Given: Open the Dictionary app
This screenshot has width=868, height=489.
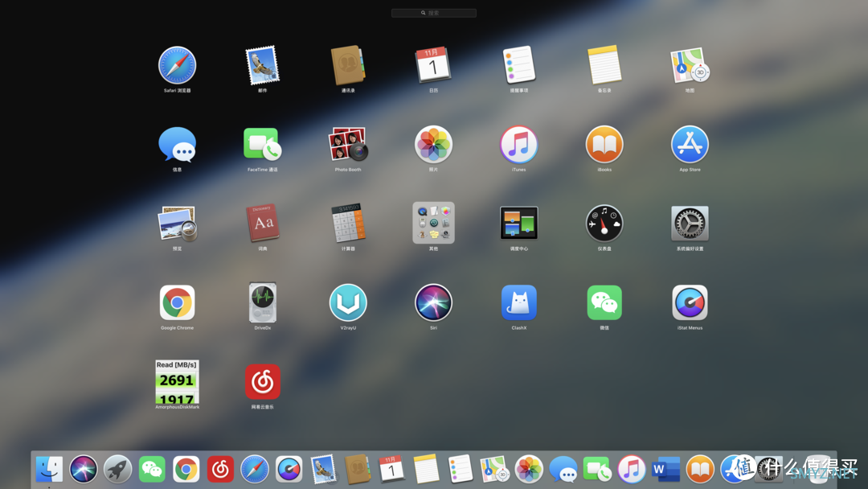Looking at the screenshot, I should 262,224.
